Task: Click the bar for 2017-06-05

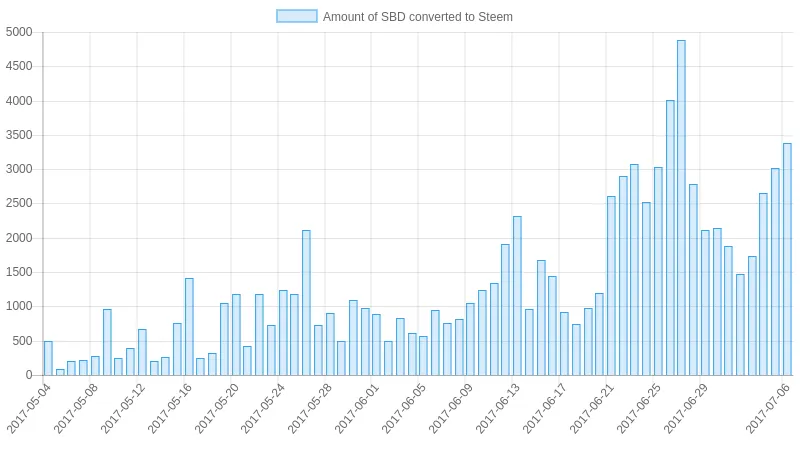Action: click(x=423, y=356)
